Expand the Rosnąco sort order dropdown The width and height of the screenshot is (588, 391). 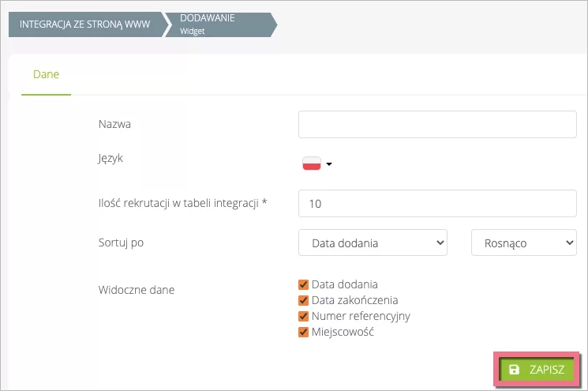(x=523, y=243)
